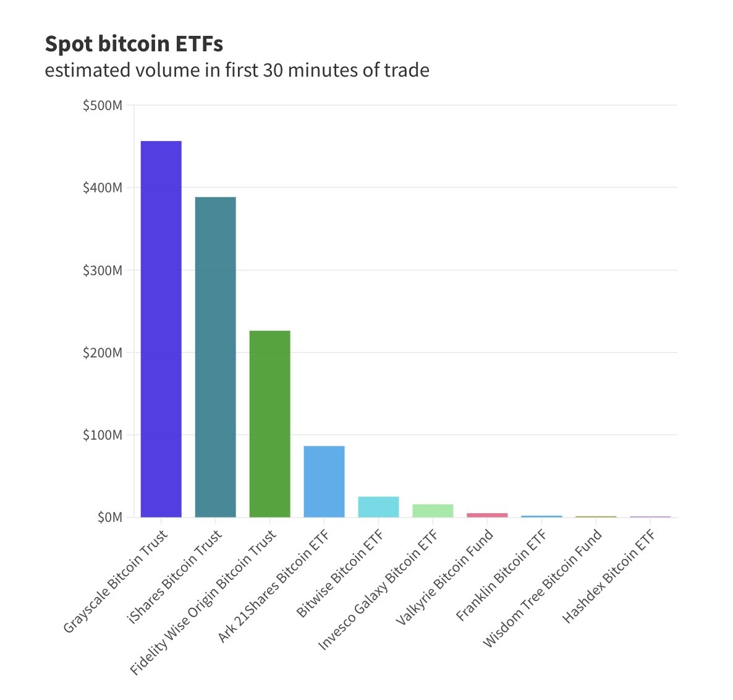
Task: Click the green Fidelity Wise Origin bar
Action: click(x=269, y=424)
